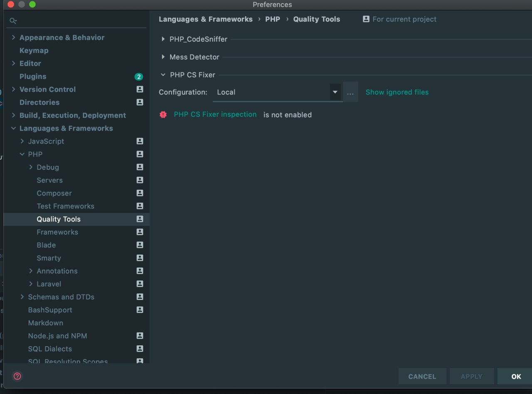Select Blade under PHP
532x394 pixels.
pos(46,245)
